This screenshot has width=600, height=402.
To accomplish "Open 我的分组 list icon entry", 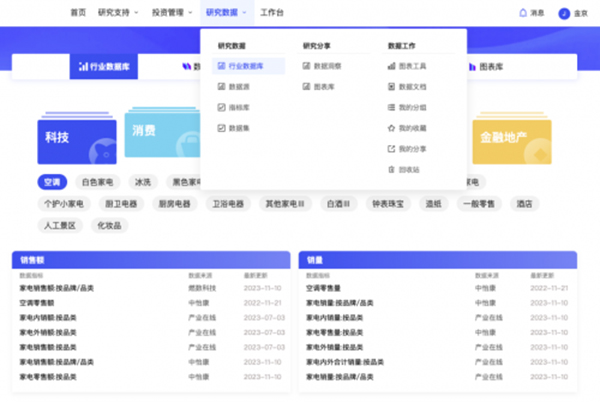I will tap(391, 107).
